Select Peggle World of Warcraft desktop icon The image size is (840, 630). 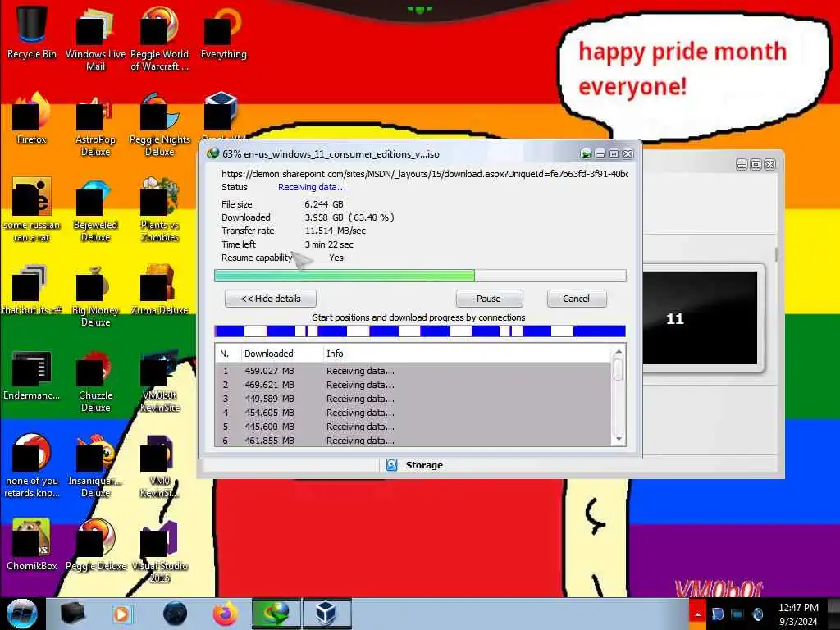pos(159,38)
